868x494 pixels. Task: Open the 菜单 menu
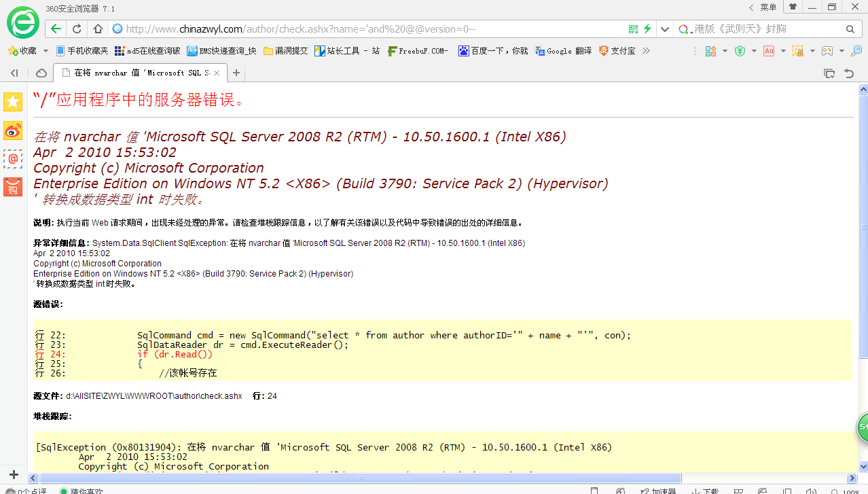tap(768, 7)
